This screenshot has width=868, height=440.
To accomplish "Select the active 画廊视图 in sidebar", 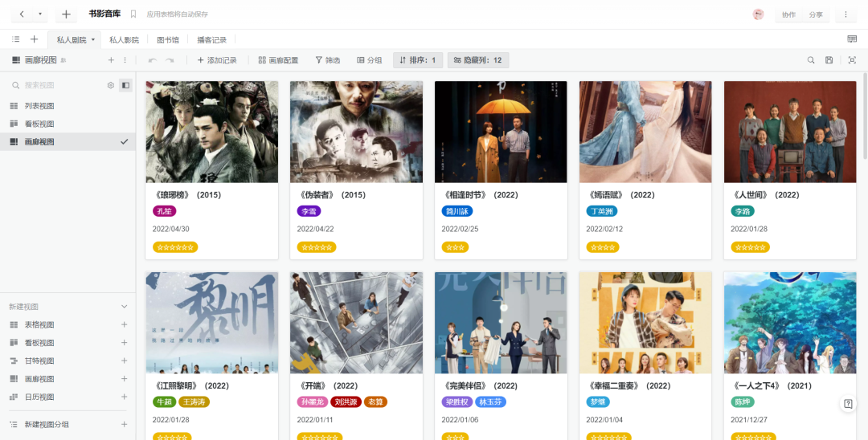I will 68,142.
